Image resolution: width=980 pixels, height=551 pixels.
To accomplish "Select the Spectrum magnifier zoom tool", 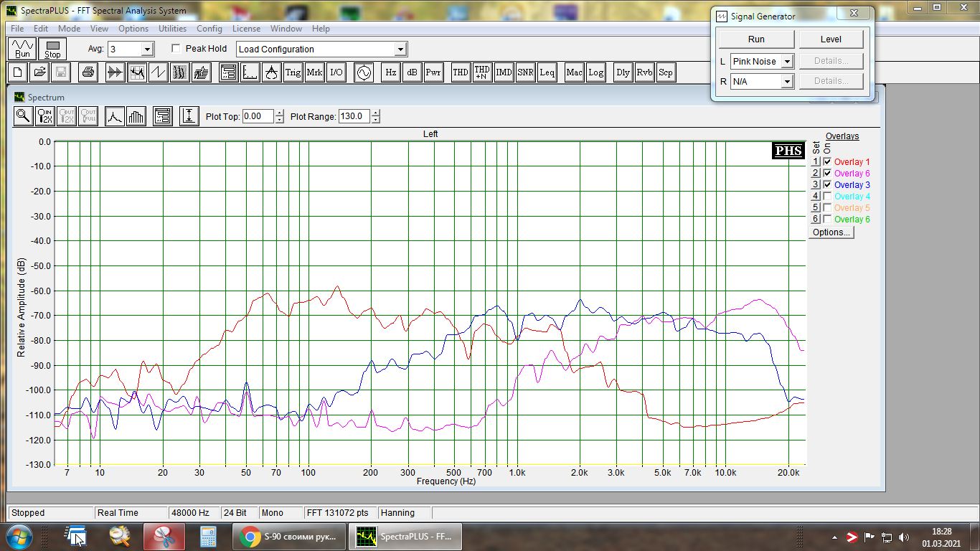I will (23, 116).
